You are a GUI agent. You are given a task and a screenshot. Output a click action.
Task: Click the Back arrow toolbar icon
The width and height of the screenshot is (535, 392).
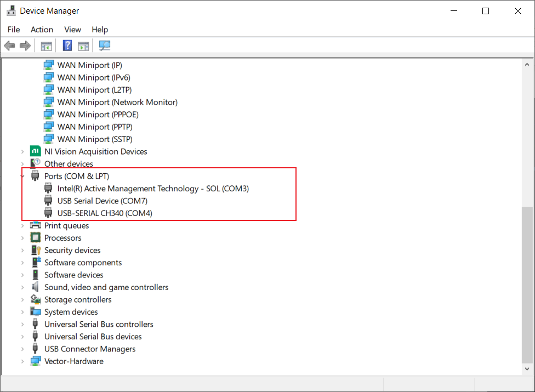9,46
